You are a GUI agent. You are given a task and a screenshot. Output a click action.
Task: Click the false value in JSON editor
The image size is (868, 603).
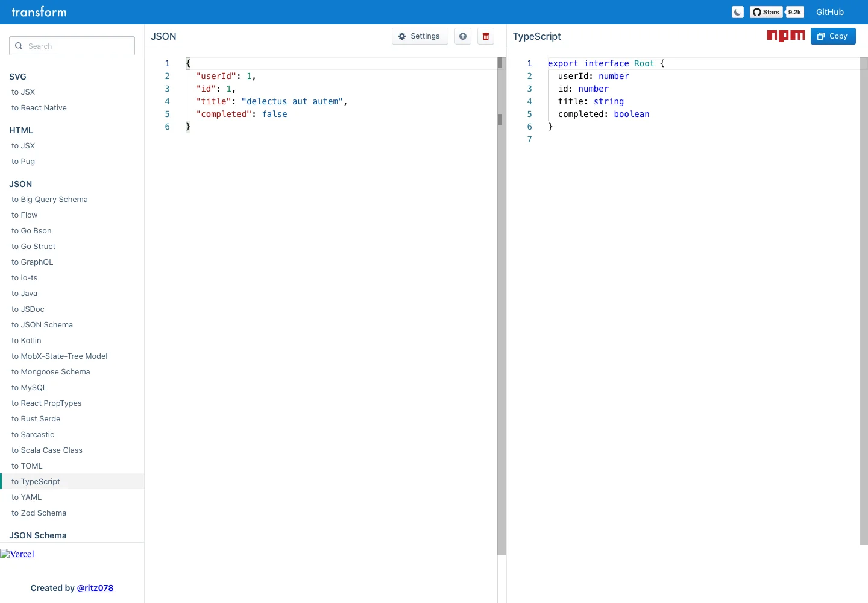pyautogui.click(x=275, y=114)
